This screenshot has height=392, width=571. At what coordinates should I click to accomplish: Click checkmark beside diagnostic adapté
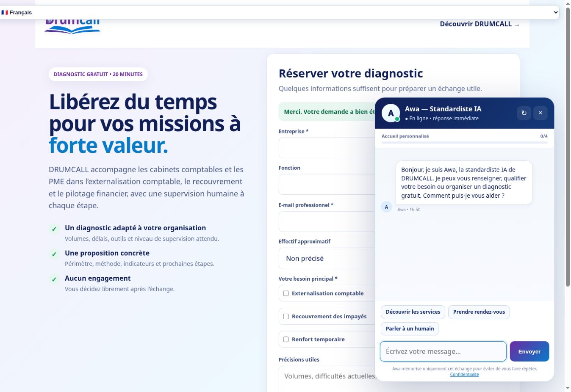[54, 229]
